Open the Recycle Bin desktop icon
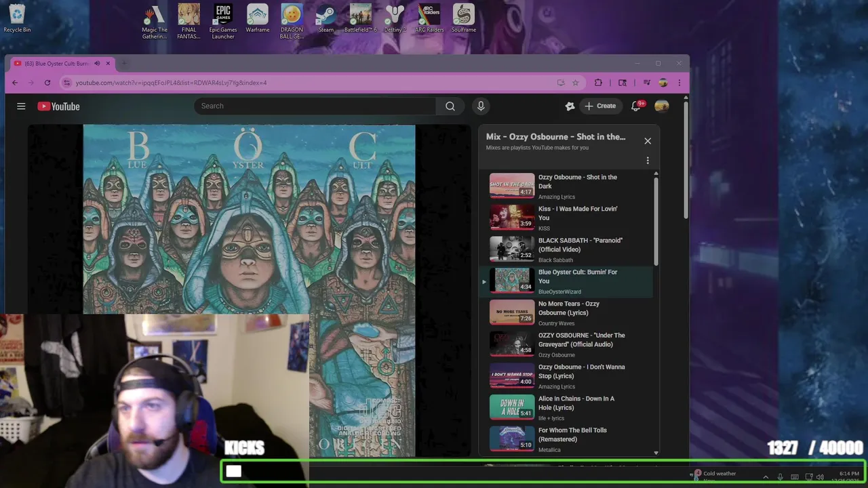Screen dimensions: 868x488 coord(17,18)
